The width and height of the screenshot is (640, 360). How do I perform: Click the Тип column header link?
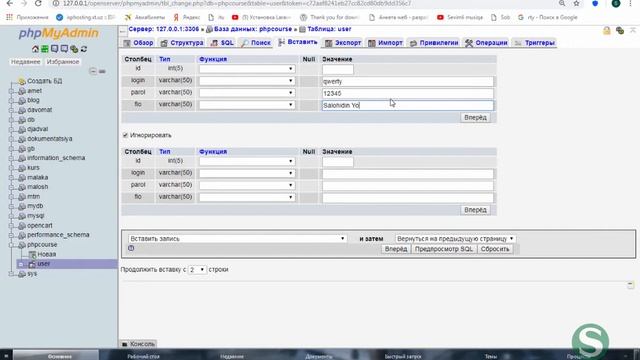point(164,59)
